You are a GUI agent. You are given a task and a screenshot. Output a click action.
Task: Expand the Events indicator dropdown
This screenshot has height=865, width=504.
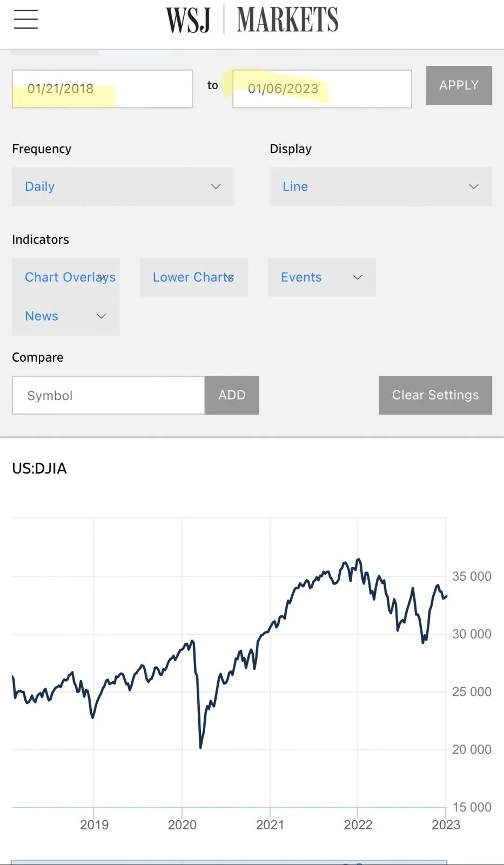321,277
